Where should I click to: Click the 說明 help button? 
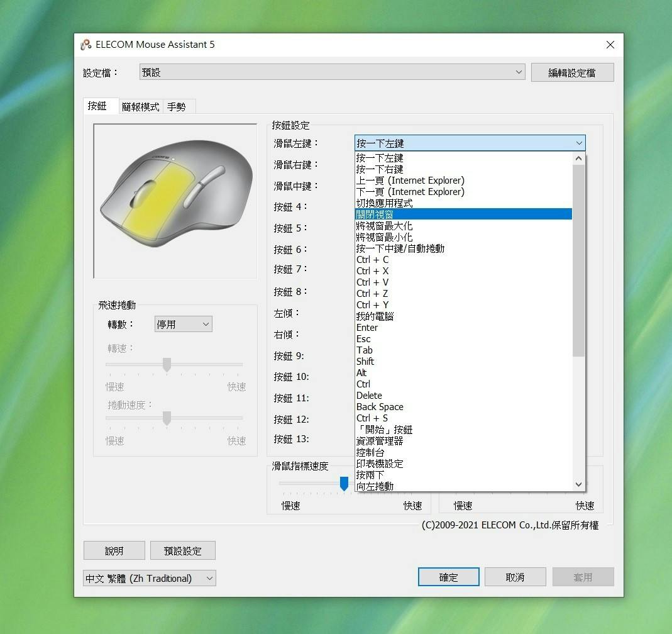tap(114, 551)
